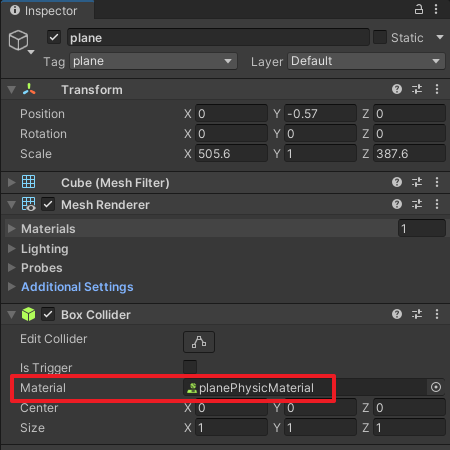The image size is (450, 450).
Task: Open Mesh Renderer presets
Action: point(417,204)
